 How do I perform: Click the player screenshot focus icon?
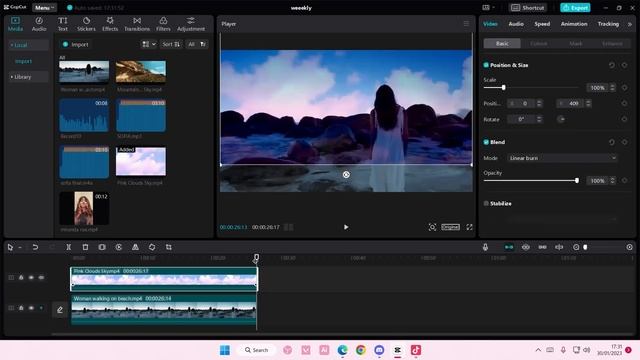pyautogui.click(x=432, y=227)
